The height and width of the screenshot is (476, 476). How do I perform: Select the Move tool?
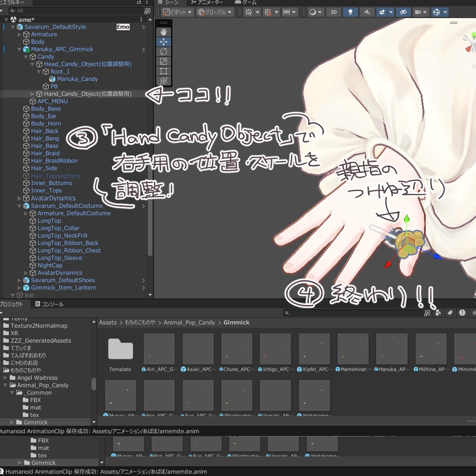pyautogui.click(x=164, y=42)
